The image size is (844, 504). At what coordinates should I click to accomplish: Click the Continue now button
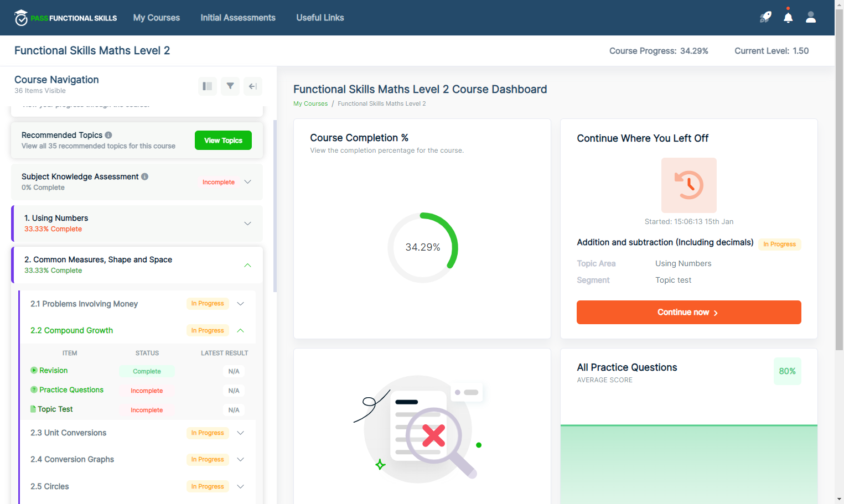(688, 312)
